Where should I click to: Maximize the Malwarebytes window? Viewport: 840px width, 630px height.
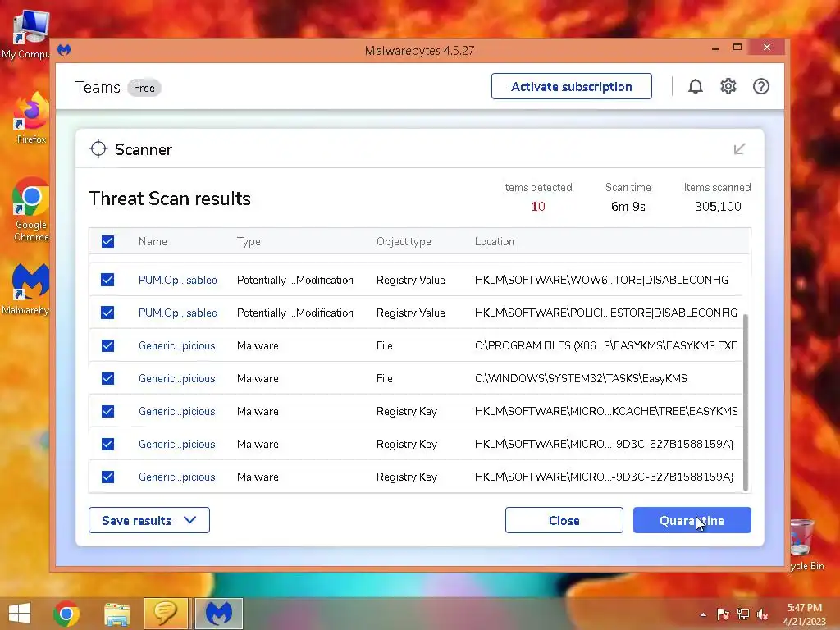click(737, 47)
